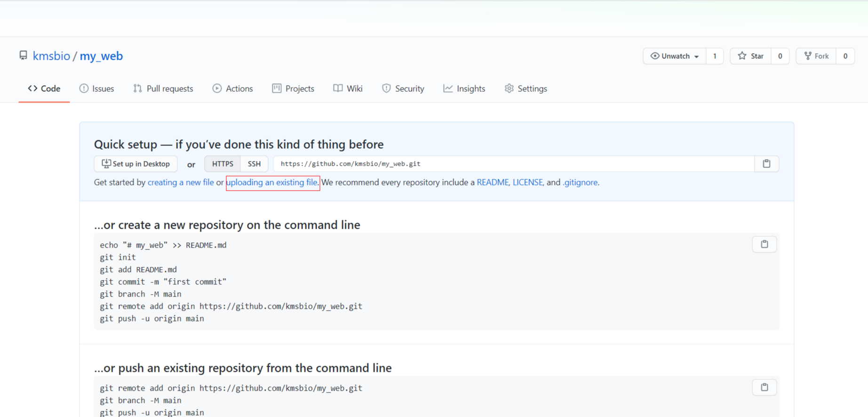Select the SSH protocol toggle

click(x=254, y=164)
